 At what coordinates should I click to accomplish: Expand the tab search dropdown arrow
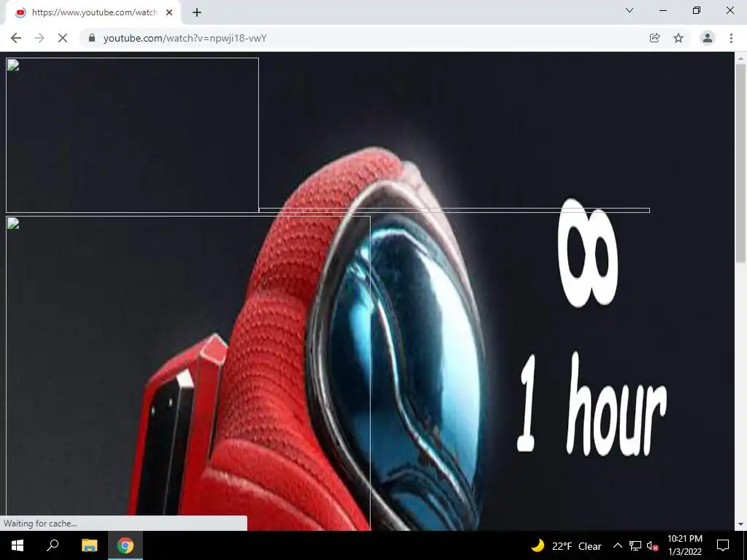[630, 10]
